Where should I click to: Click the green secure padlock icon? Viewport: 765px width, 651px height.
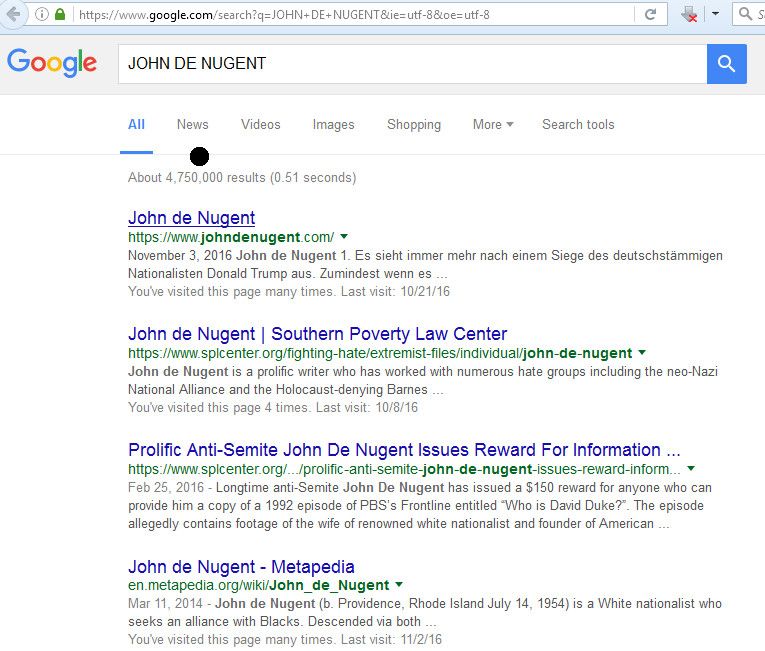60,14
